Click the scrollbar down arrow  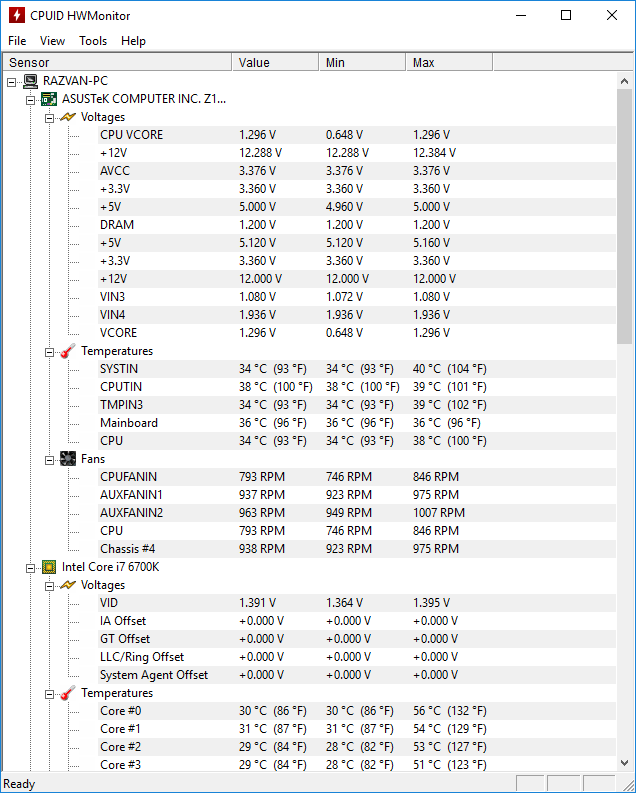tap(624, 763)
